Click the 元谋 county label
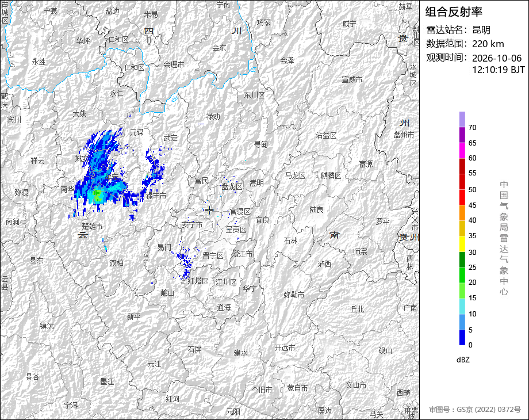Screen dimensions: 529x420 (137, 132)
